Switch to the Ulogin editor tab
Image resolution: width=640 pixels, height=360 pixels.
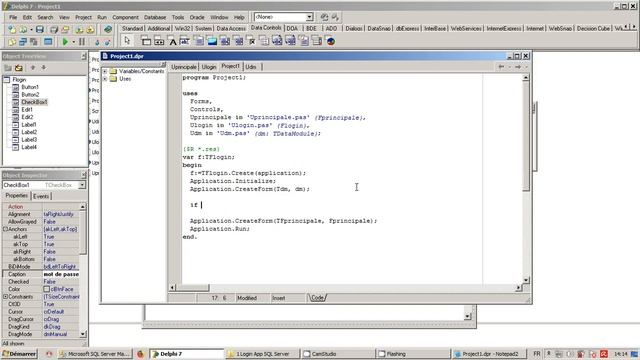click(209, 67)
